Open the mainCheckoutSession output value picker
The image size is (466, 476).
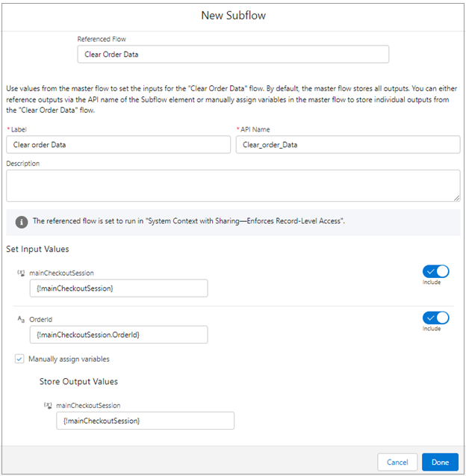(x=145, y=421)
